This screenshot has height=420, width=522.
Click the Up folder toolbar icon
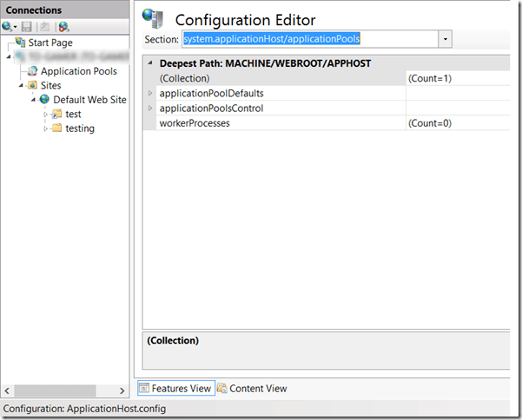(44, 27)
